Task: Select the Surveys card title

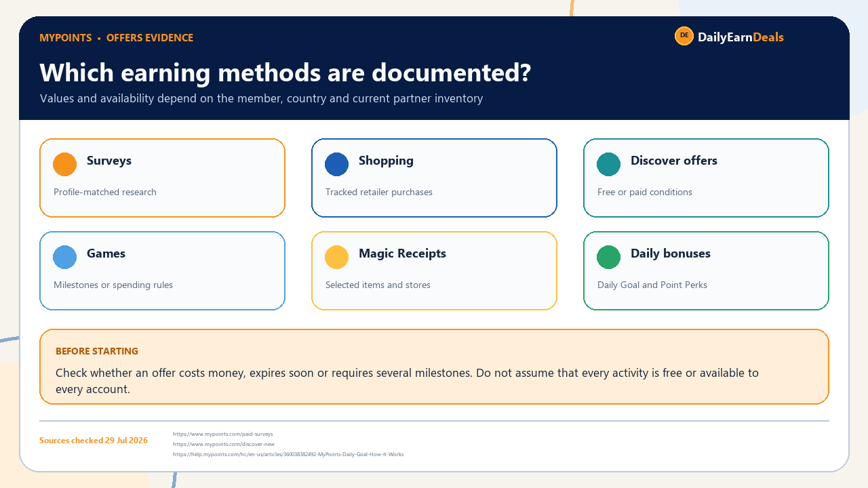Action: tap(109, 161)
